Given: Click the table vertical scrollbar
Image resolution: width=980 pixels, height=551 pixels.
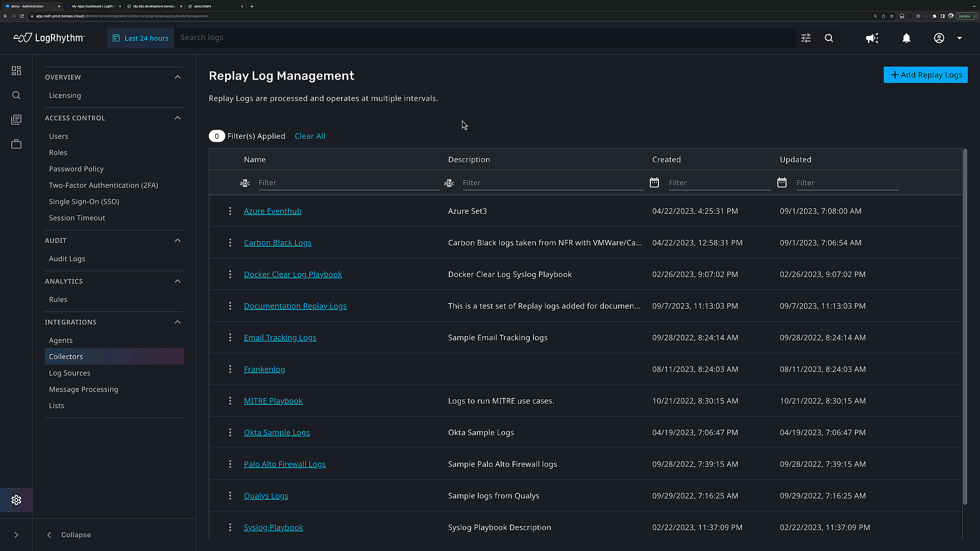Looking at the screenshot, I should click(x=965, y=327).
